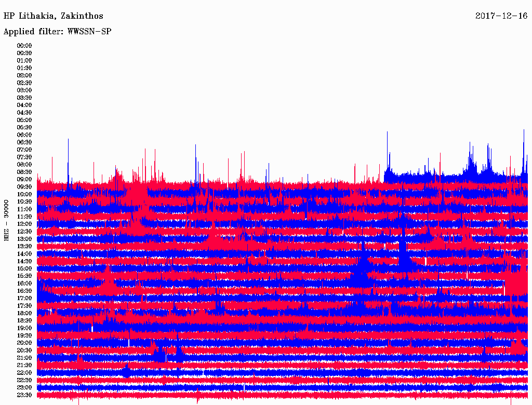Select the 16:30 time label
Screen dimensions: 532x405
coord(24,291)
